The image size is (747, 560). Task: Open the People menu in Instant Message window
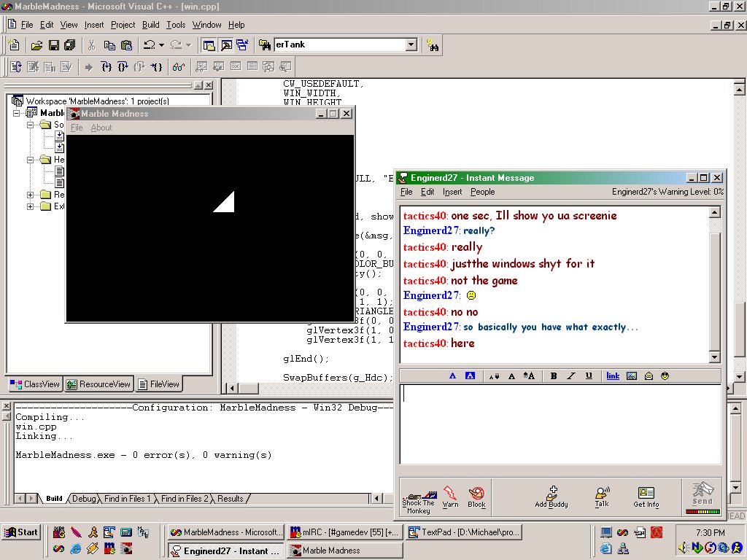[x=483, y=192]
